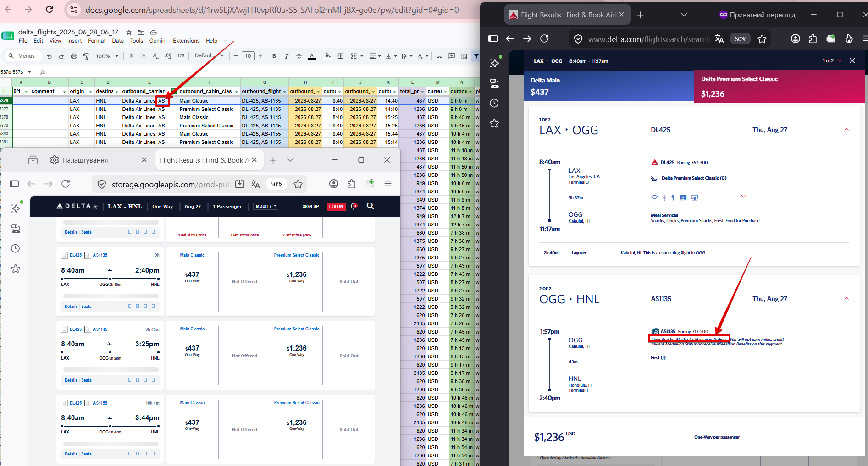Click the Menus search box in Sheets
868x466 pixels.
click(x=23, y=56)
